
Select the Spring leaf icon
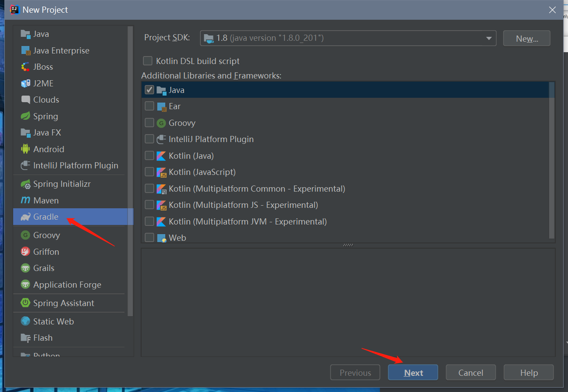pos(25,116)
